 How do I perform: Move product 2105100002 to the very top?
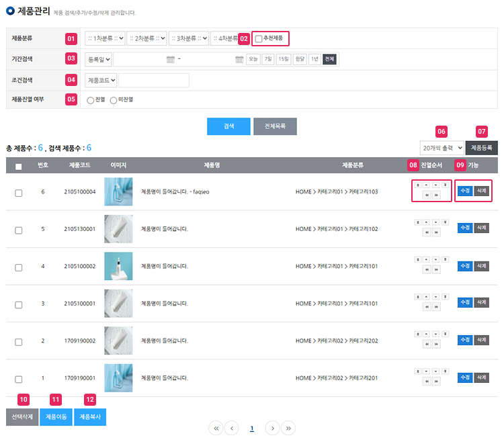point(417,259)
